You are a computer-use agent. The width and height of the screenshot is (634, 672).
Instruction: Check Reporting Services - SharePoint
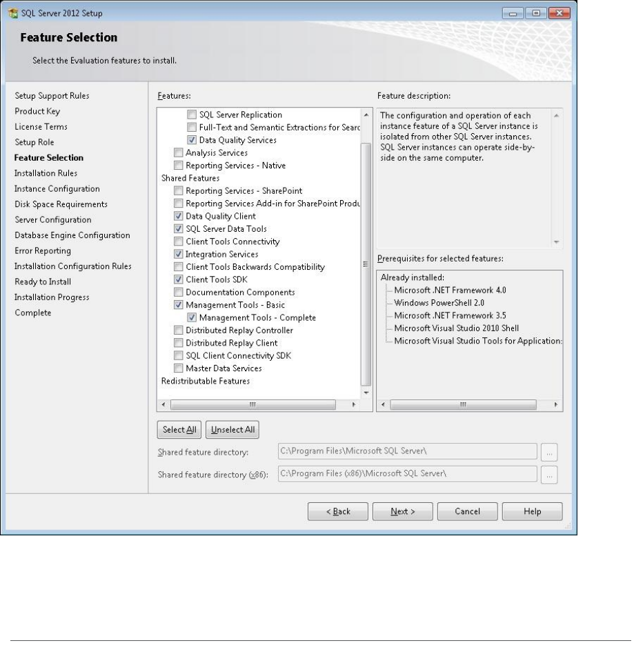pos(178,190)
